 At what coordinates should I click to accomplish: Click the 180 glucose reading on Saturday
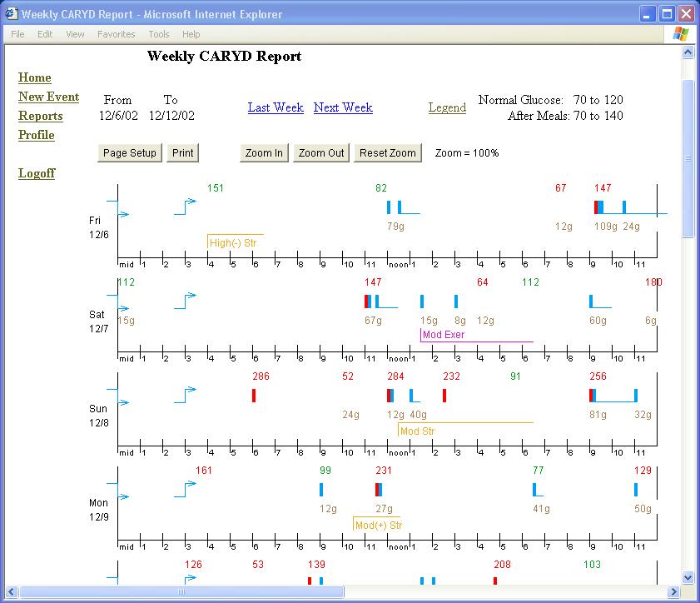[653, 282]
